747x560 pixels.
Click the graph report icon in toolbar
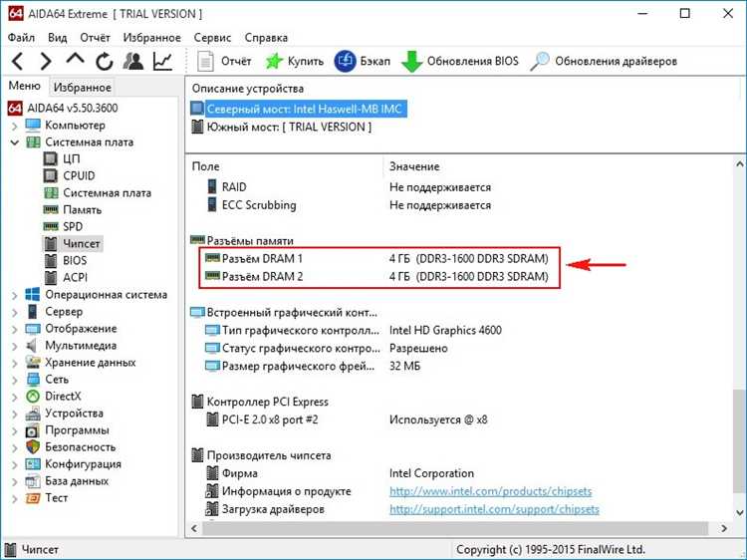pos(162,62)
